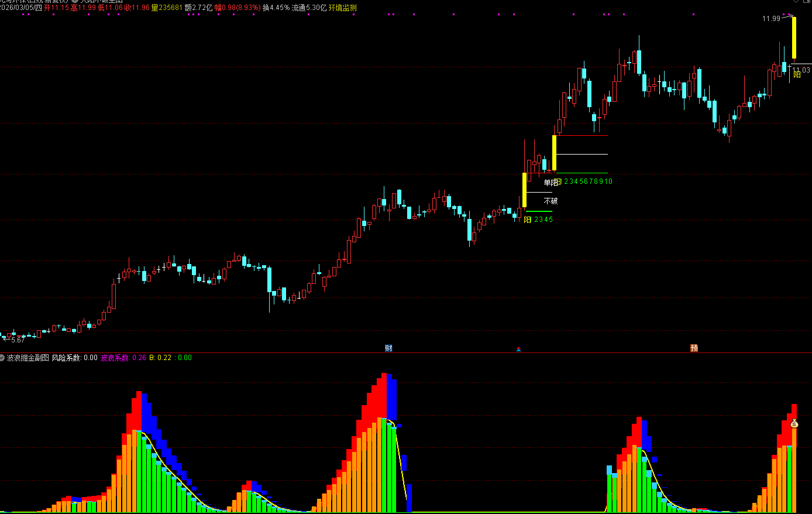Click the 不破 annotation text on chart
Screen dimensions: 812x514
click(550, 201)
